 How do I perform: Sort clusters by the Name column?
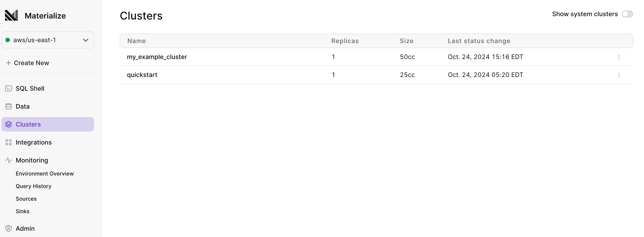coord(137,41)
